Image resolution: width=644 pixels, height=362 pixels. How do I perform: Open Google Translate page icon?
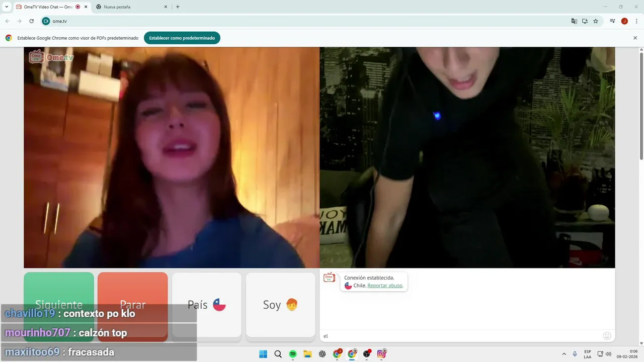click(x=574, y=21)
